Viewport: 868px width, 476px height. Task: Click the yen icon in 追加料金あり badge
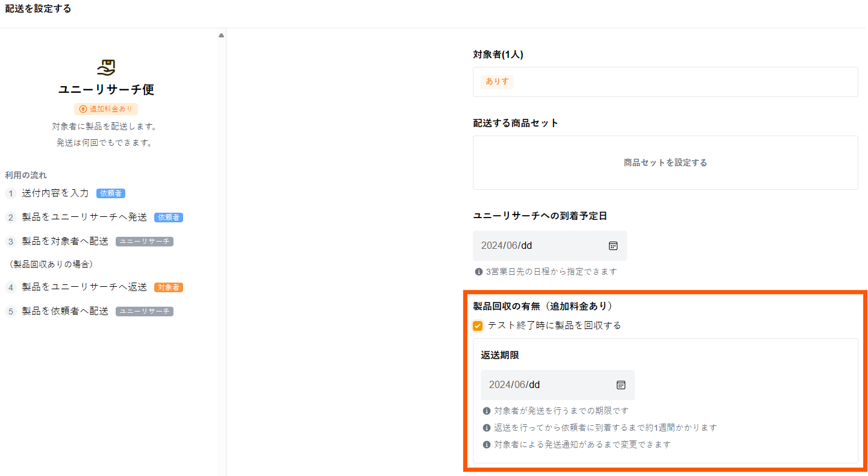point(83,109)
